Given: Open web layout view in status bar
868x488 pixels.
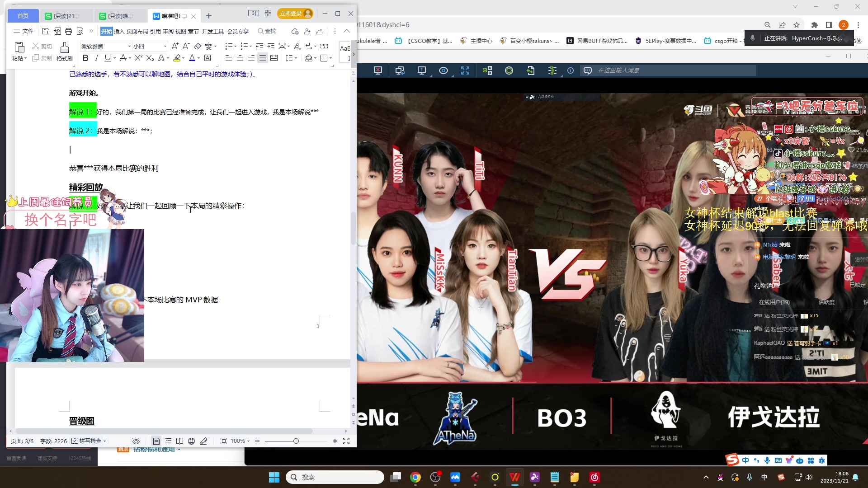Looking at the screenshot, I should (191, 441).
